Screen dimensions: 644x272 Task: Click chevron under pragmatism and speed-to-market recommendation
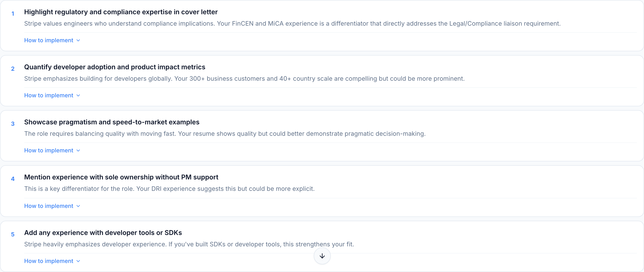[78, 150]
